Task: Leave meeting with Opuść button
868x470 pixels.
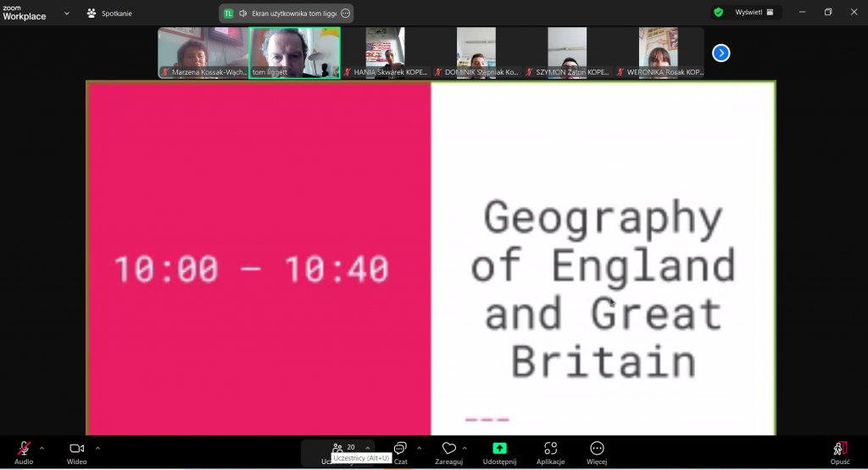Action: pos(840,452)
